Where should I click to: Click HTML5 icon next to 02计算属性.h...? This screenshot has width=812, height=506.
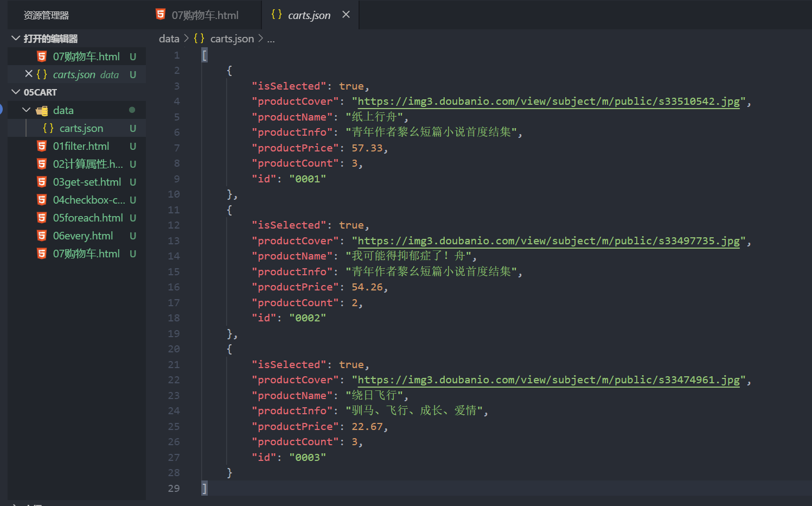coord(42,164)
